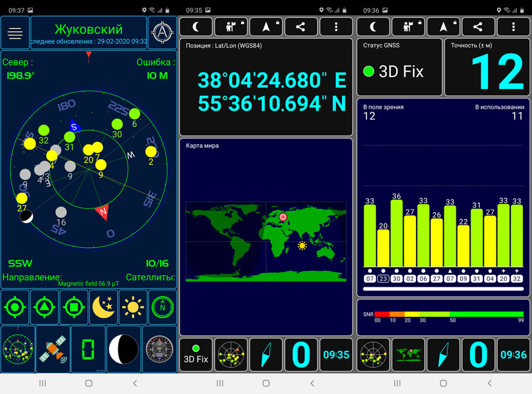Open three-dot menu above the accuracy panel
The width and height of the screenshot is (532, 394).
[x=513, y=27]
